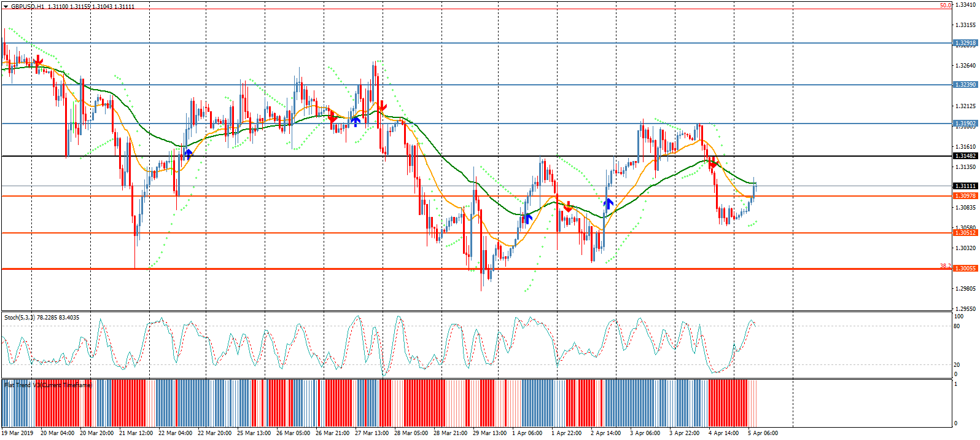This screenshot has height=440, width=980.
Task: Click the rightmost red down arrow signal
Action: point(712,164)
